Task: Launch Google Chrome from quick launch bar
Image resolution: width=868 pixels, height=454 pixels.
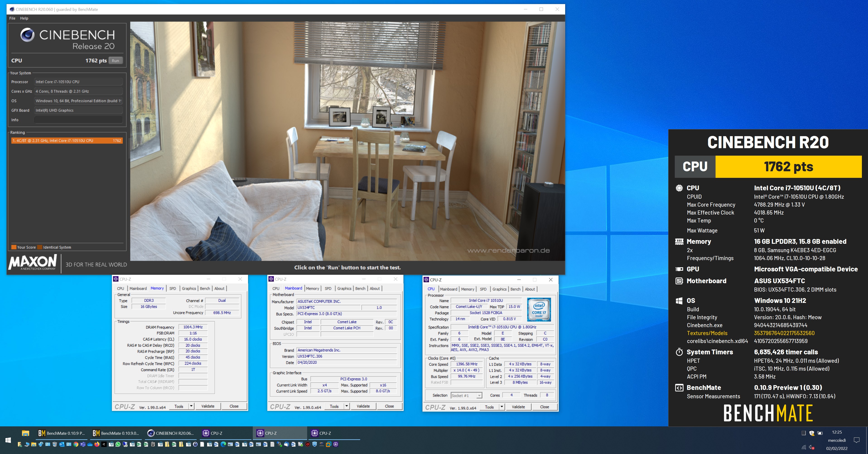Action: 76,444
